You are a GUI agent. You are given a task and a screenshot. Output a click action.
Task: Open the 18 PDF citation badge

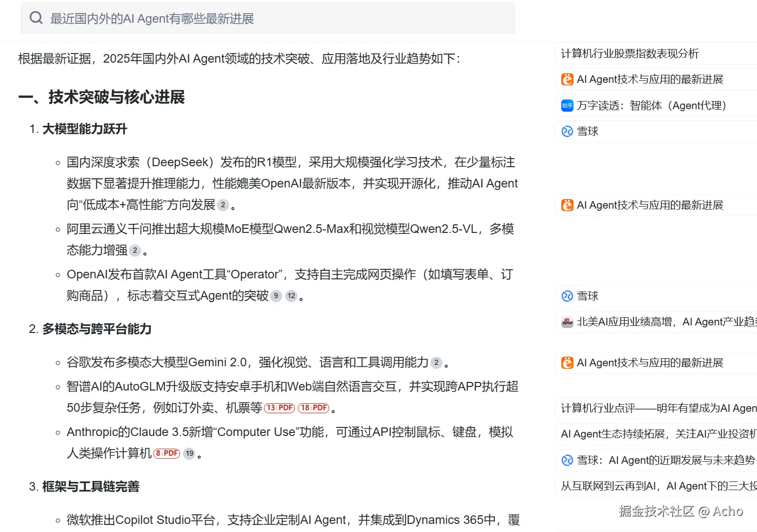314,408
